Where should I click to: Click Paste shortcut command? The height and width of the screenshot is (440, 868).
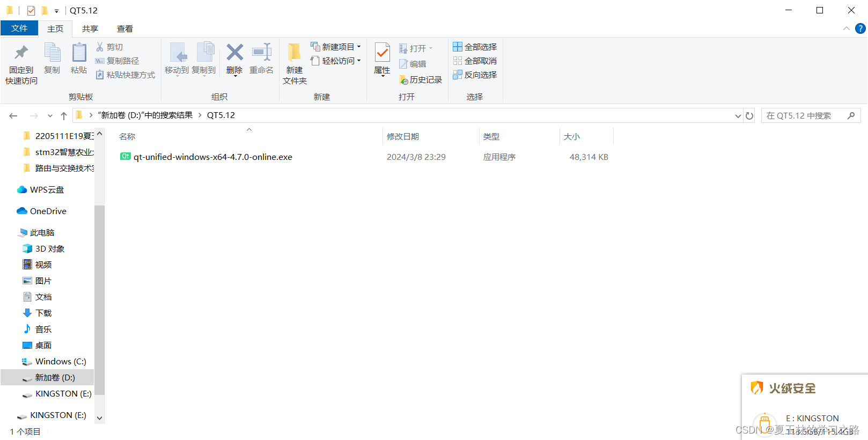point(126,75)
